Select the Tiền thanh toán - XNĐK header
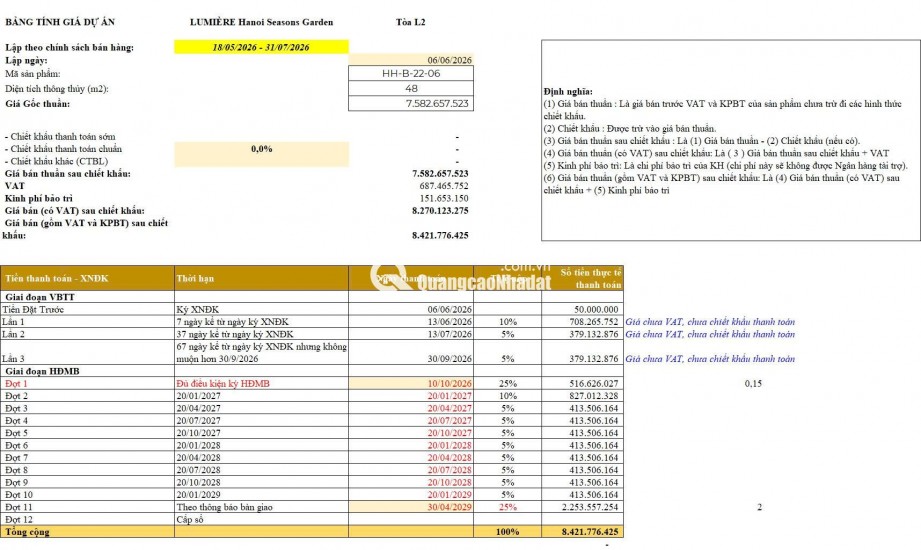 [x=88, y=279]
